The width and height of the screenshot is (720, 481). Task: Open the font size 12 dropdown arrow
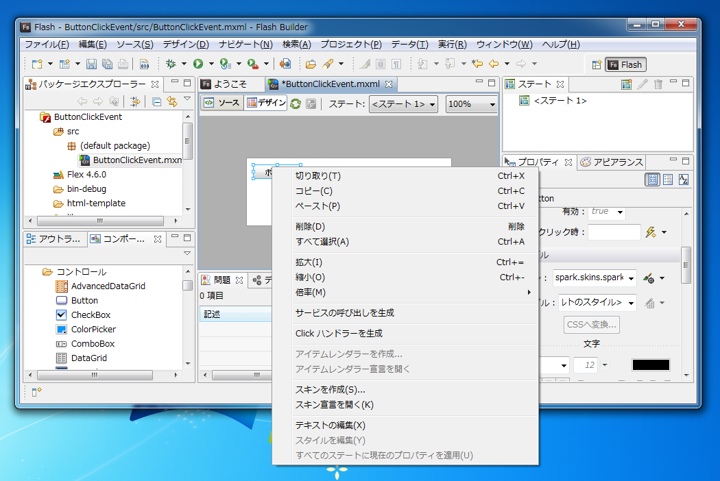coord(605,365)
